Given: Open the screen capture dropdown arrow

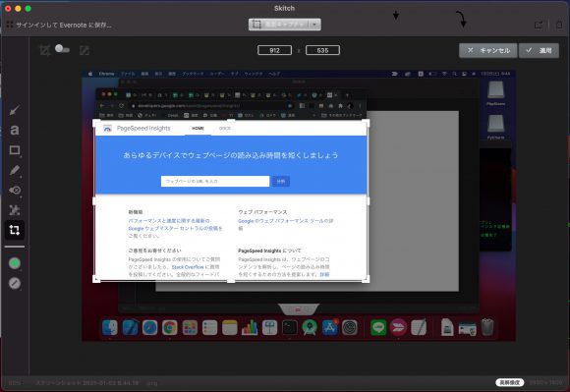Looking at the screenshot, I should (x=314, y=25).
